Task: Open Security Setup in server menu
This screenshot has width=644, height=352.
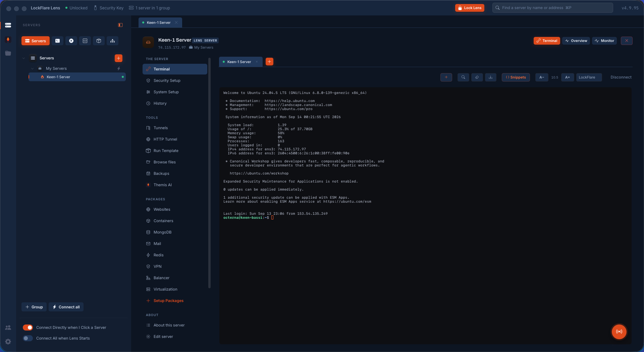Action: point(175,81)
